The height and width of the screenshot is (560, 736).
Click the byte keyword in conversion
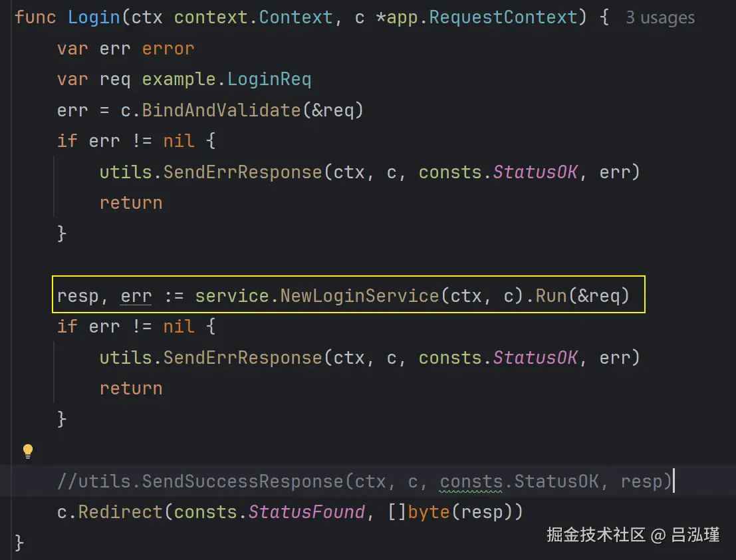(429, 512)
